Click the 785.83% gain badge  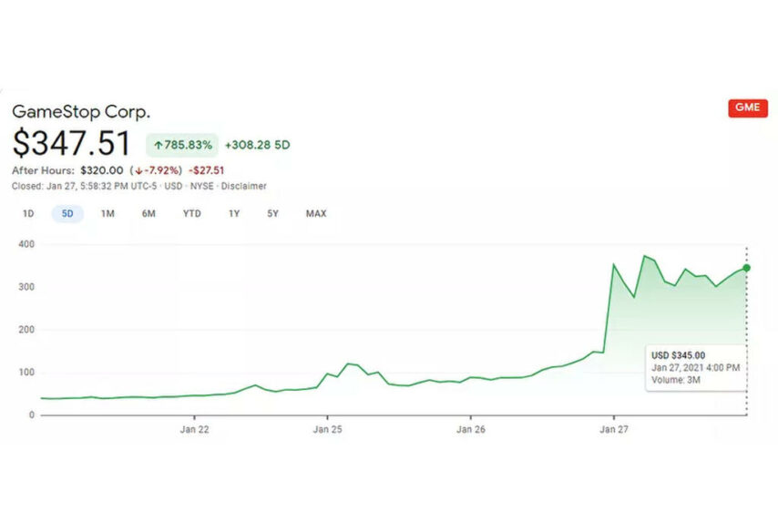(182, 145)
